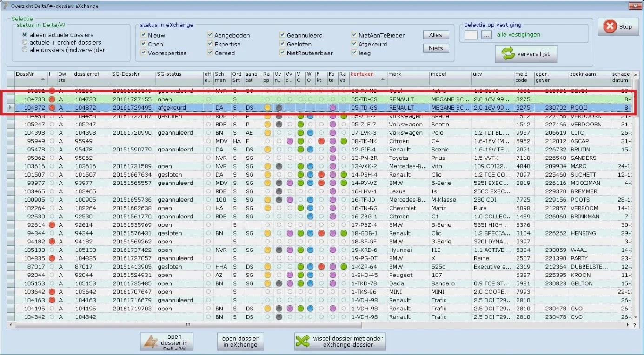Clear all statuses with Niets button
644x355 pixels.
[436, 48]
